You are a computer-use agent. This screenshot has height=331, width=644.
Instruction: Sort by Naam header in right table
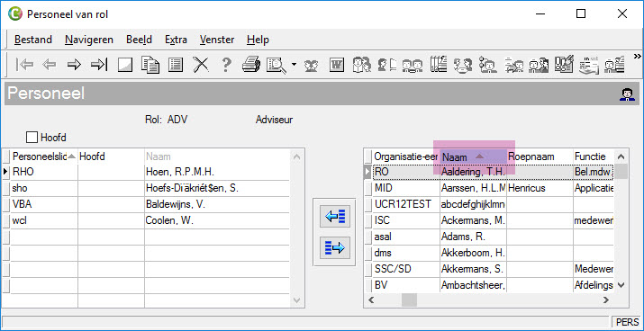(x=473, y=157)
